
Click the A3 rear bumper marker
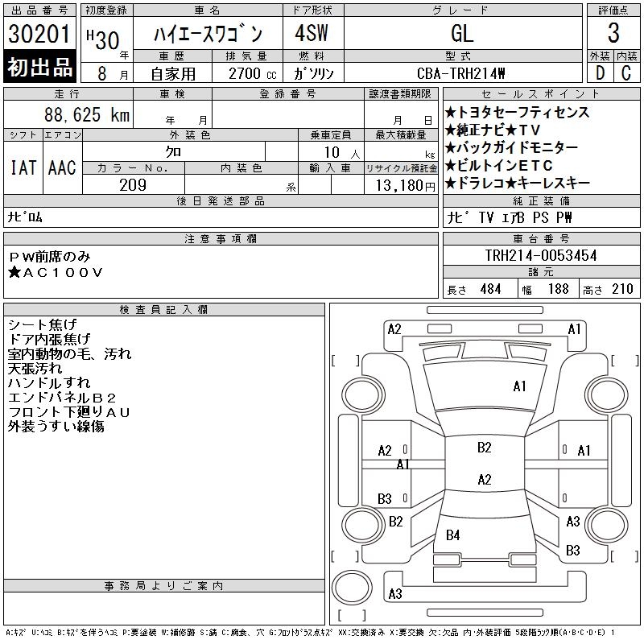click(x=395, y=594)
